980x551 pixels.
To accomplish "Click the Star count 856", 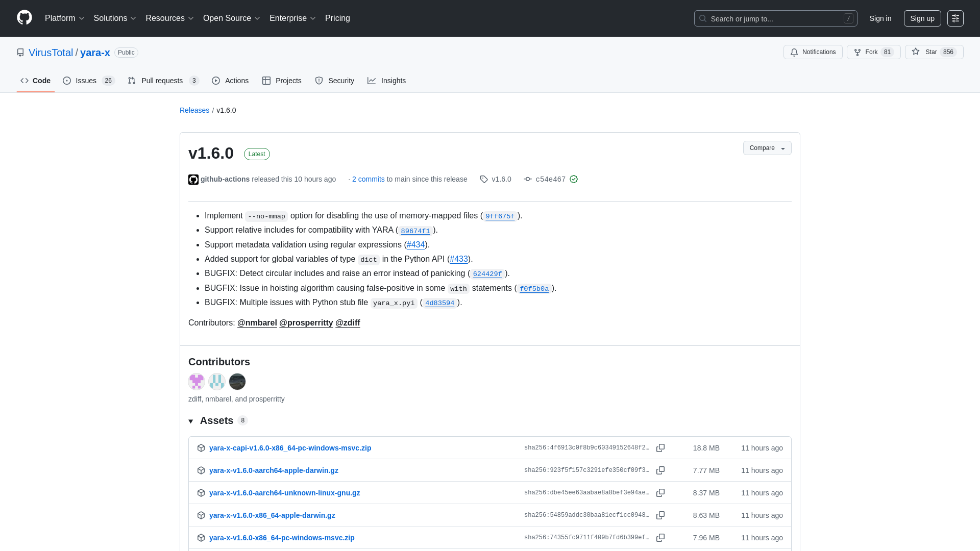I will [x=948, y=52].
